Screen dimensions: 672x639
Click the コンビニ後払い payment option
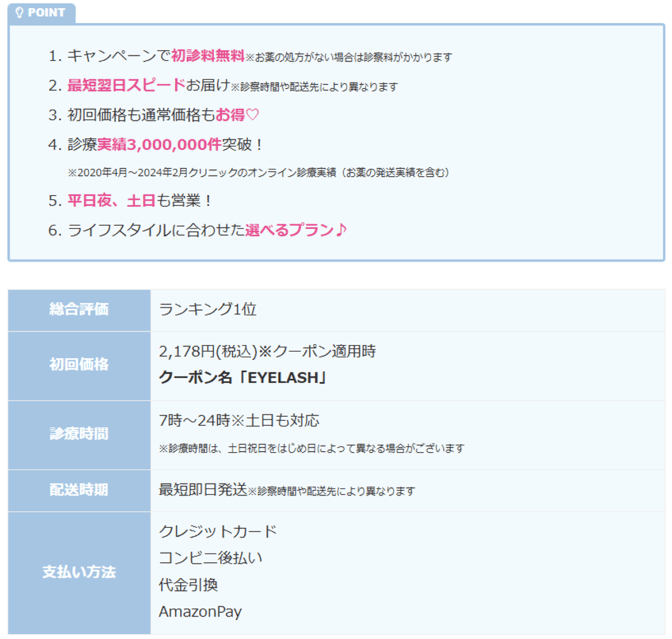click(x=211, y=558)
